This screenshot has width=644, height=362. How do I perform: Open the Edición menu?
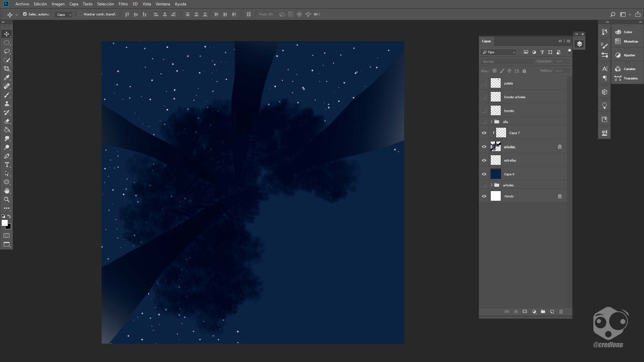click(40, 4)
